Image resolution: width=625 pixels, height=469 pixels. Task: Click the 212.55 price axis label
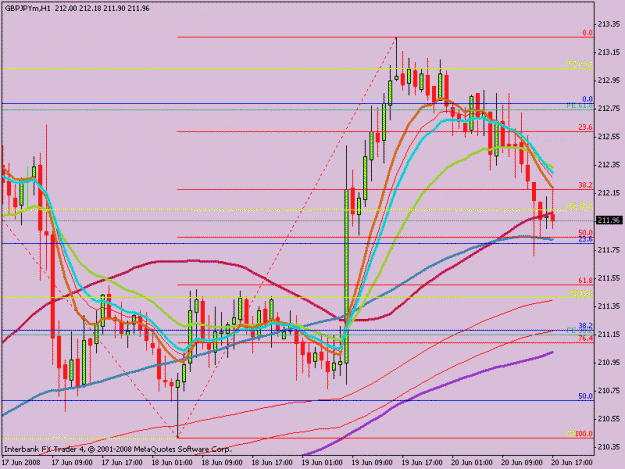tap(608, 137)
